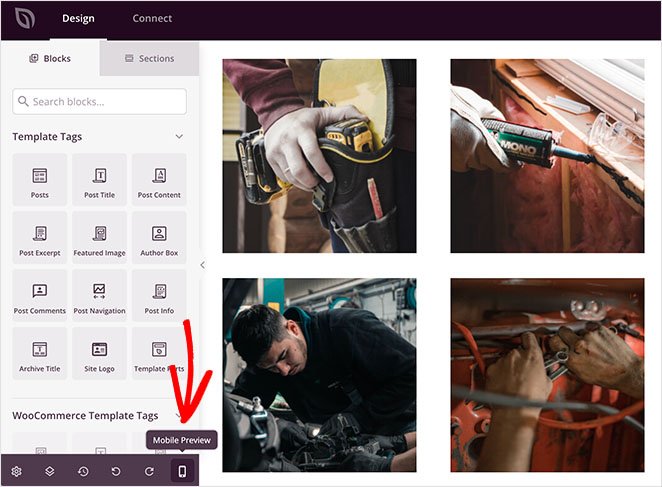
Task: Select the Post Info block
Action: 159,295
